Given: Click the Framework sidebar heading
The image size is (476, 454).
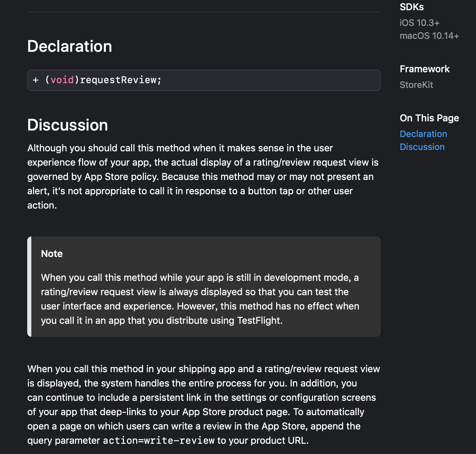Looking at the screenshot, I should [425, 69].
